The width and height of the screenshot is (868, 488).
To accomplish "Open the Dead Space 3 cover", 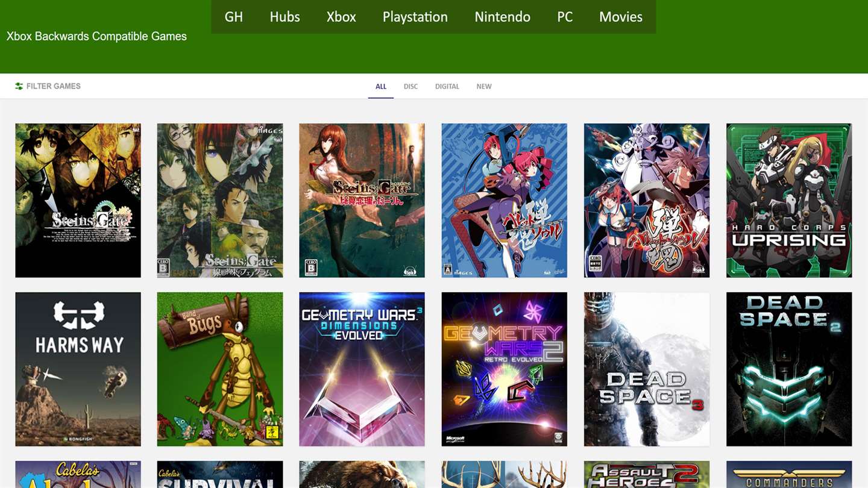I will point(646,369).
